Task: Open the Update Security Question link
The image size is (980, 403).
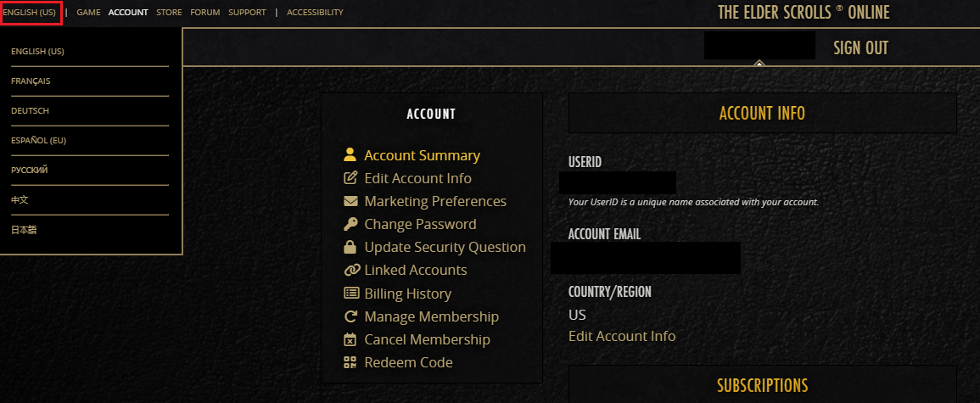Action: point(445,248)
